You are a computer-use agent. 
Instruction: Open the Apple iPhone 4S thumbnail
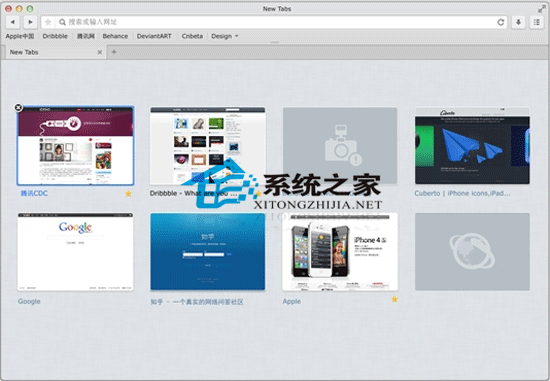[x=340, y=252]
